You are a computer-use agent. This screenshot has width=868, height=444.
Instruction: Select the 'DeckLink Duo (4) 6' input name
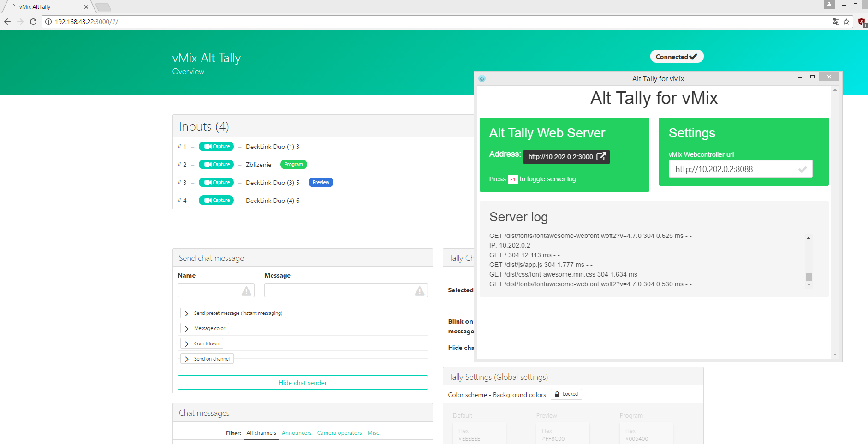pyautogui.click(x=273, y=201)
